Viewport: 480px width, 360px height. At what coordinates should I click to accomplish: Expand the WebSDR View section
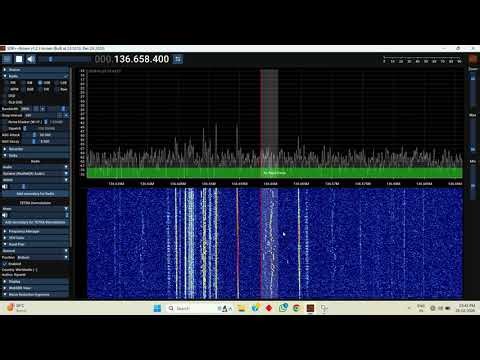pos(35,288)
